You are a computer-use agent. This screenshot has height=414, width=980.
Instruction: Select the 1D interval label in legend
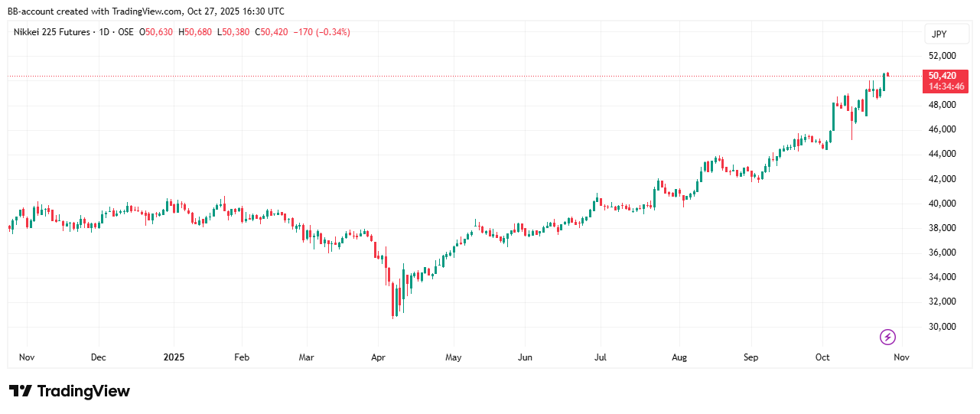coord(103,32)
